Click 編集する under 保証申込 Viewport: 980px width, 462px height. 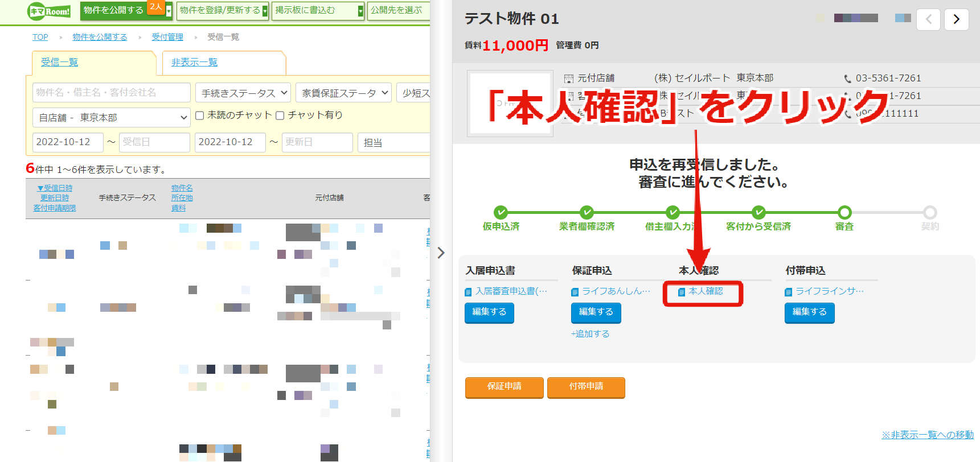click(x=596, y=312)
